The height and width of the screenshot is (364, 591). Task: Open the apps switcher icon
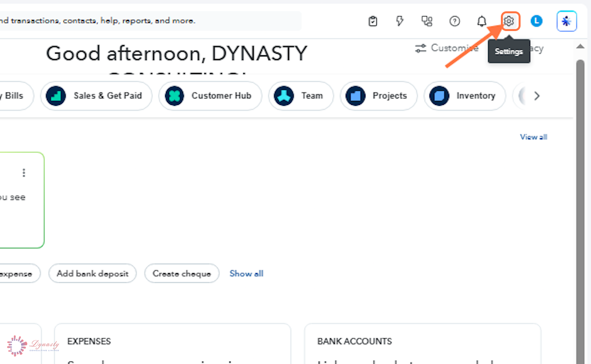(427, 21)
